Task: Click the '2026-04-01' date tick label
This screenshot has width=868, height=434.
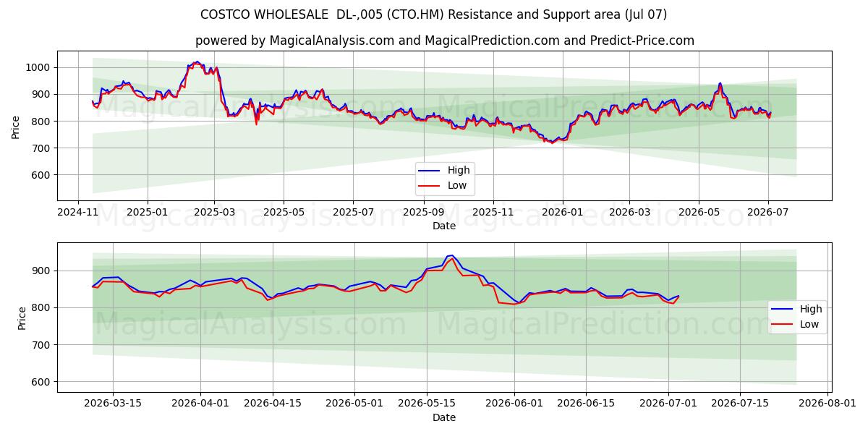Action: tap(201, 404)
